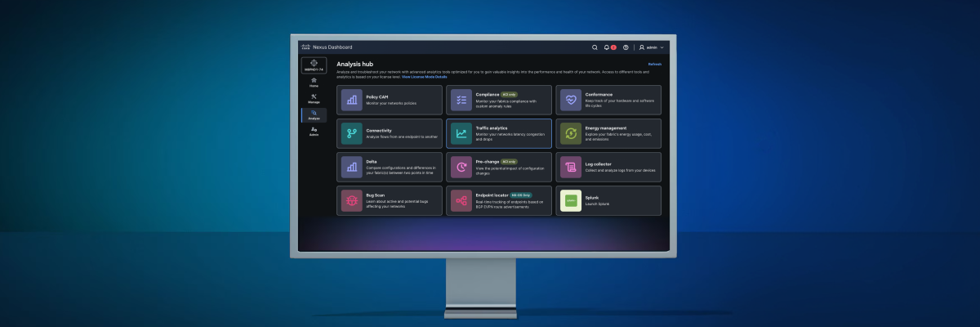Click the Connectivity card title
Image resolution: width=980 pixels, height=327 pixels.
379,130
